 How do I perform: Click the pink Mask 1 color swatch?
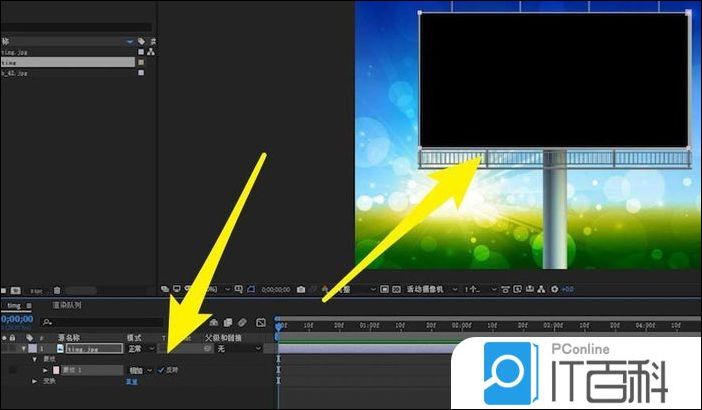[56, 370]
